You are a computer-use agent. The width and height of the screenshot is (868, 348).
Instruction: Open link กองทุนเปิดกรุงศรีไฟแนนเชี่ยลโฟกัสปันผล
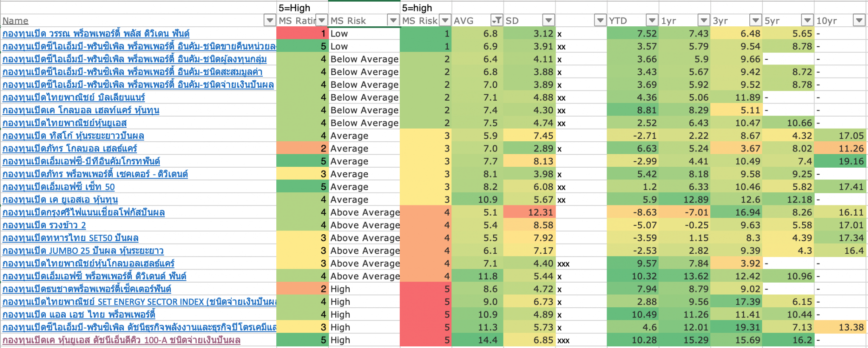tap(83, 212)
